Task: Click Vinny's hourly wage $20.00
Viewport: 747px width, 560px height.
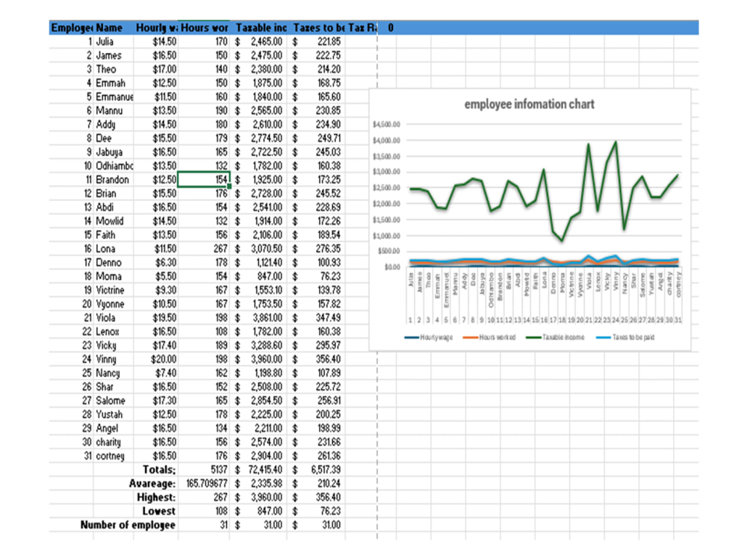Action: 156,359
